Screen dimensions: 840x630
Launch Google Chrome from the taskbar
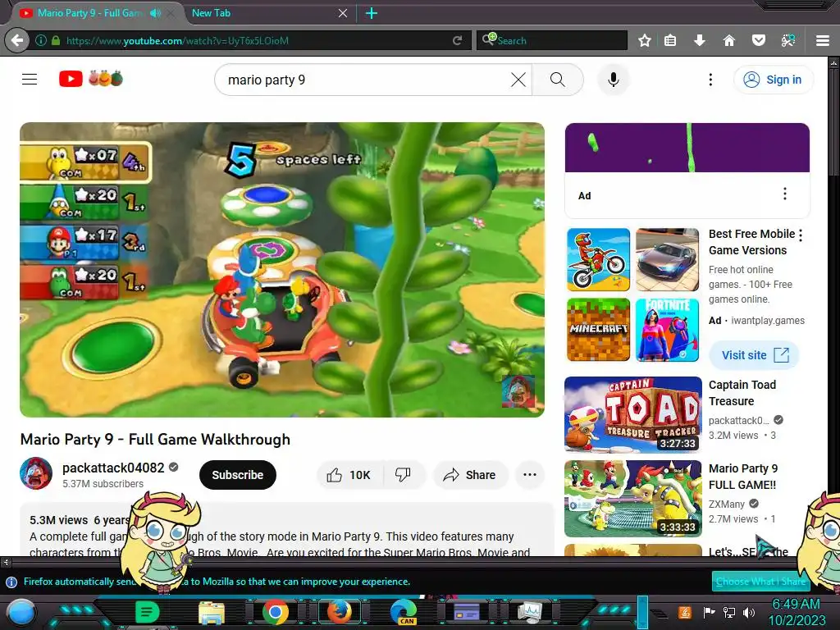point(276,612)
